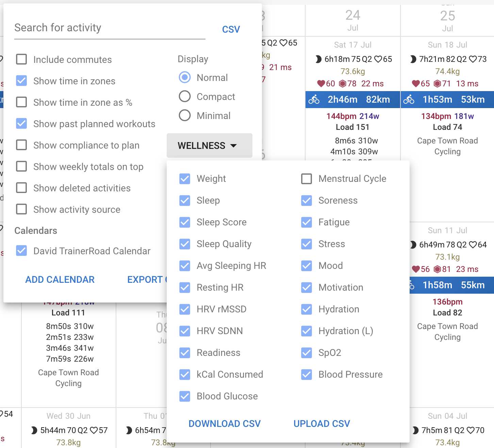Screen dimensions: 494x448
Task: Click the red heart icon on Sun 11 Jul
Action: (x=415, y=269)
